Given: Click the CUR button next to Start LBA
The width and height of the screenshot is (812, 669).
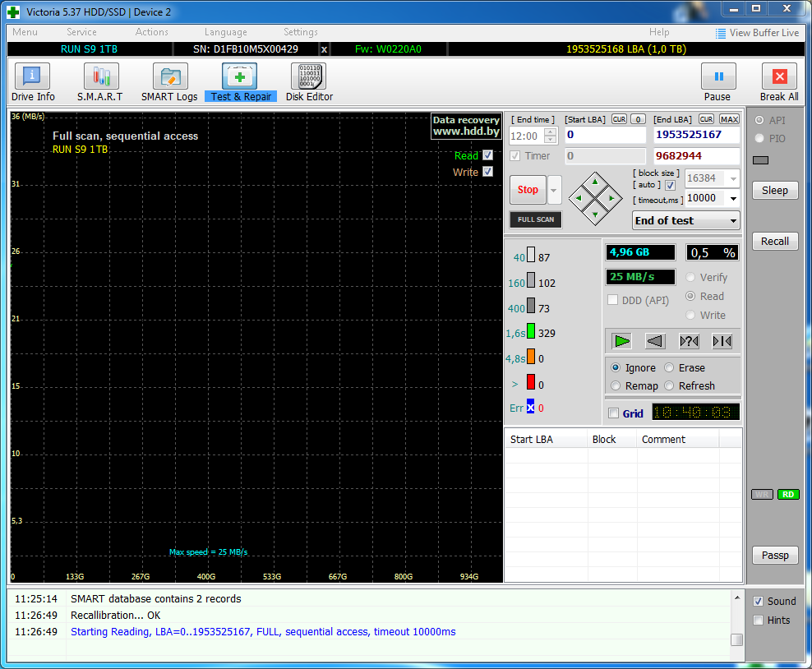Looking at the screenshot, I should (x=619, y=119).
